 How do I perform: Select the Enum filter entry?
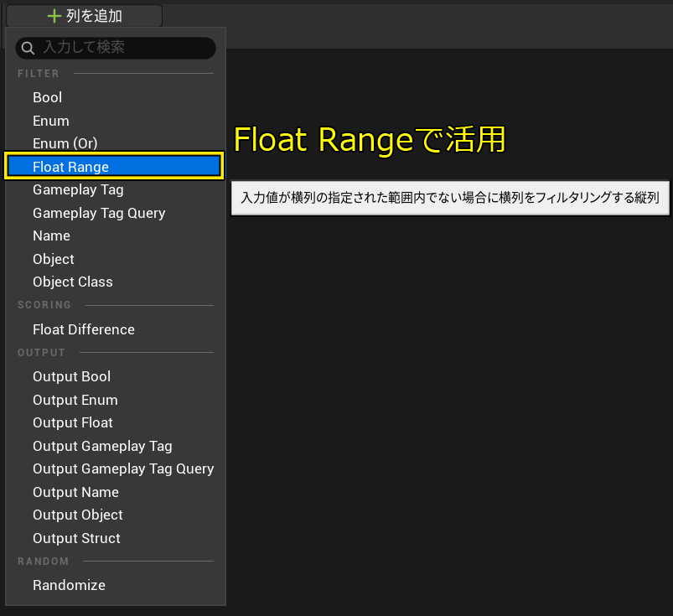116,121
